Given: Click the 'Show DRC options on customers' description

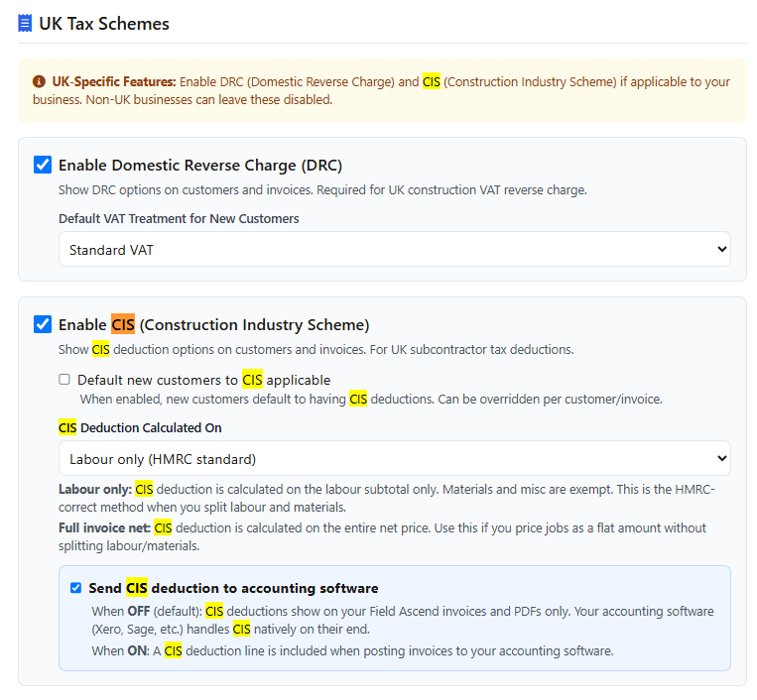Looking at the screenshot, I should click(322, 190).
